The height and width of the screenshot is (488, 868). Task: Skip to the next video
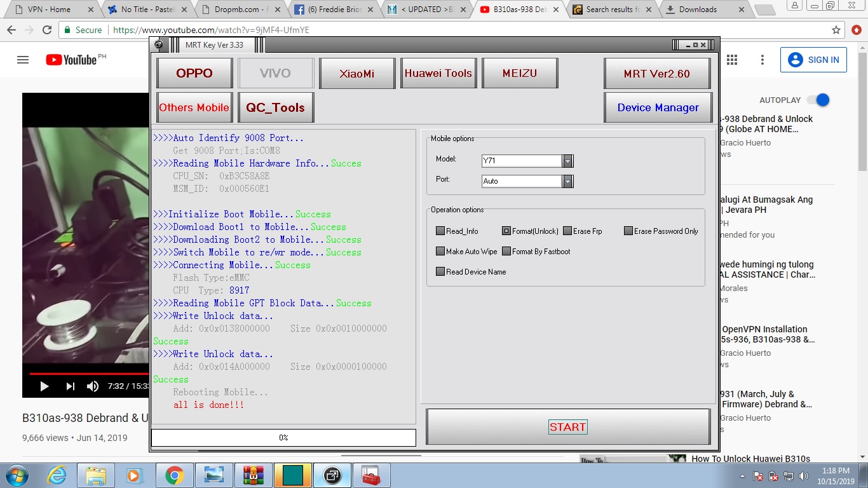pos(70,386)
